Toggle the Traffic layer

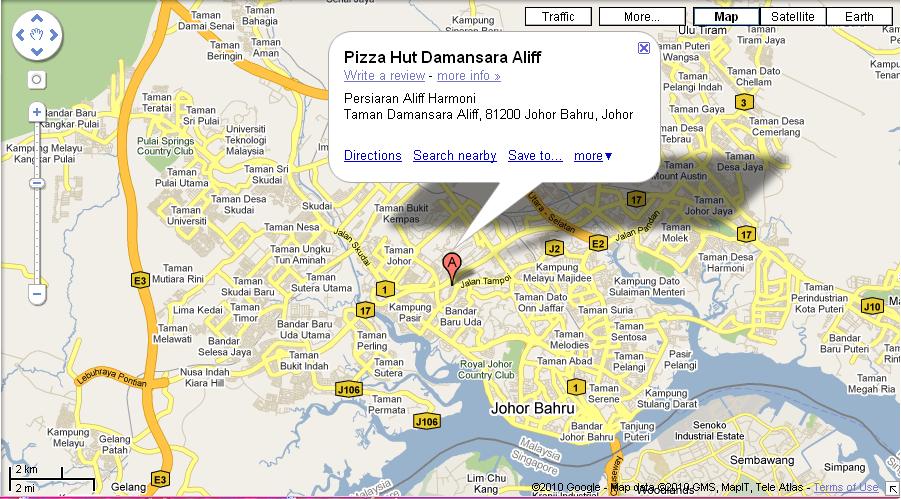(558, 17)
